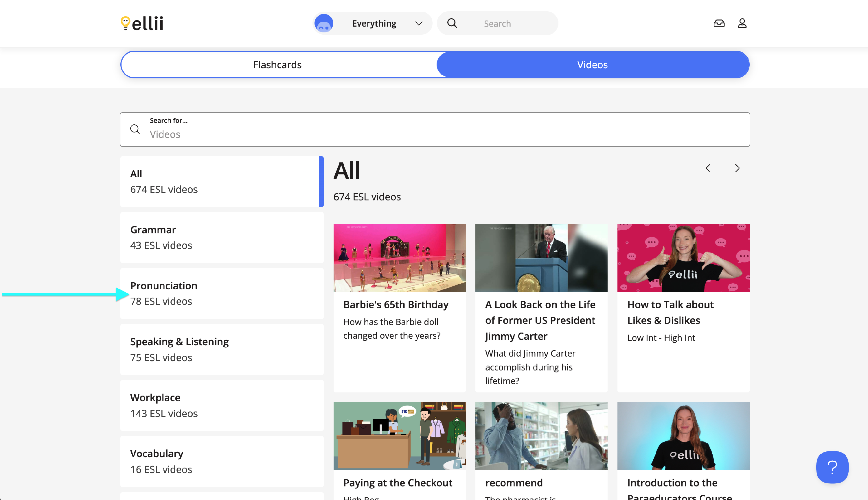Open the Jimmy Carter video title link
Viewport: 868px width, 500px height.
(x=540, y=320)
